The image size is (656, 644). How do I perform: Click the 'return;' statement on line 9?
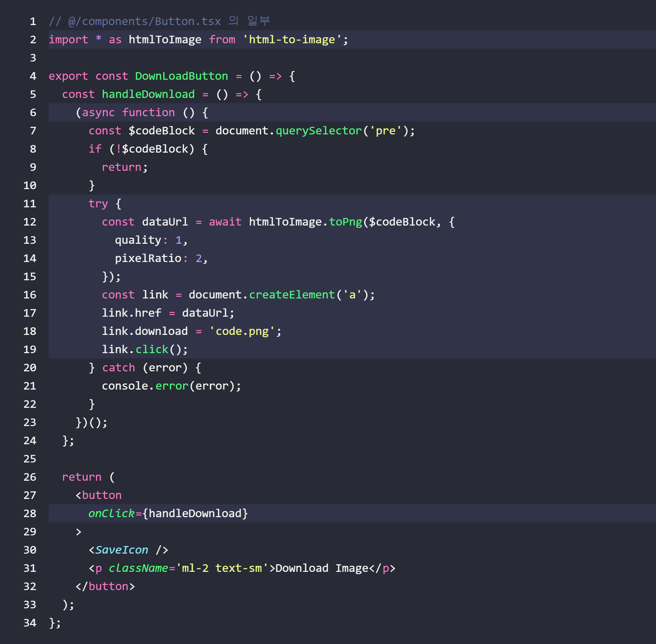(x=125, y=167)
